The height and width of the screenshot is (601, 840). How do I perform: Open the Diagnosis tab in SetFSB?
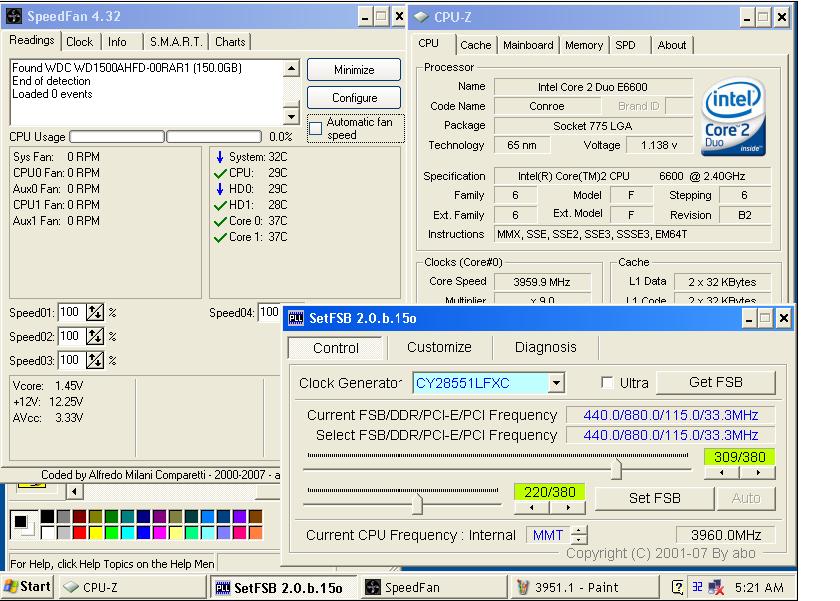pos(545,347)
